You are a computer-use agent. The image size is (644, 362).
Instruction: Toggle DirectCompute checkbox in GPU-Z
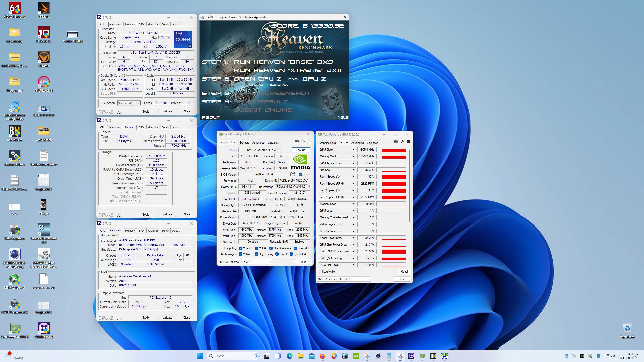[271, 248]
